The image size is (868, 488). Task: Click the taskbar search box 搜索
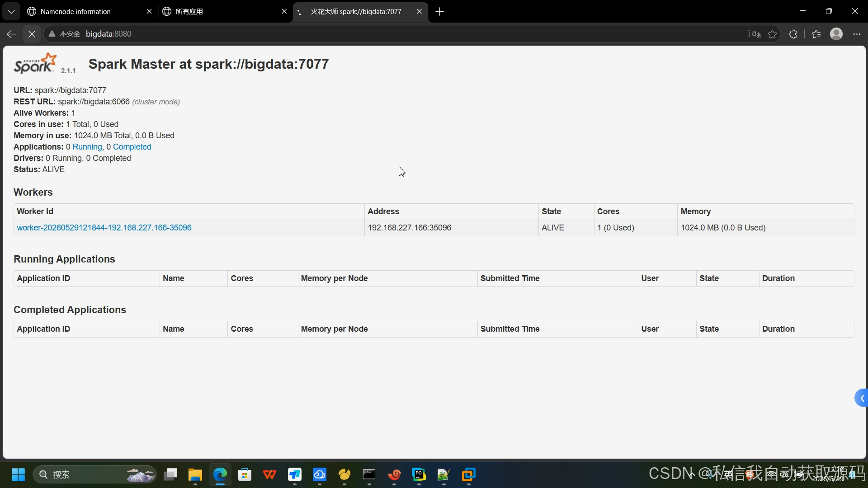(x=95, y=475)
